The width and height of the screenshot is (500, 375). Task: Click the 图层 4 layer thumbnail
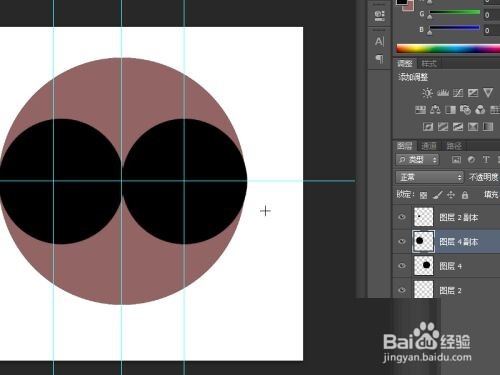tap(424, 266)
